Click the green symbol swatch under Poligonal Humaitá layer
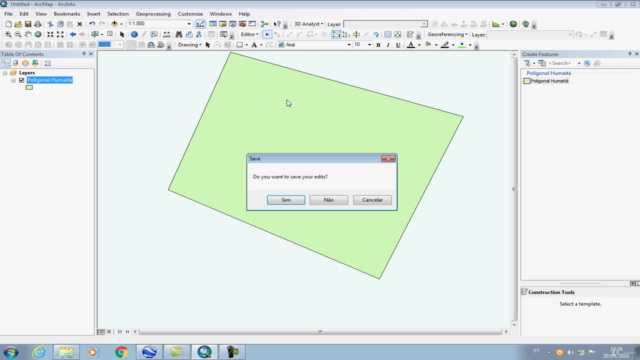 point(29,88)
